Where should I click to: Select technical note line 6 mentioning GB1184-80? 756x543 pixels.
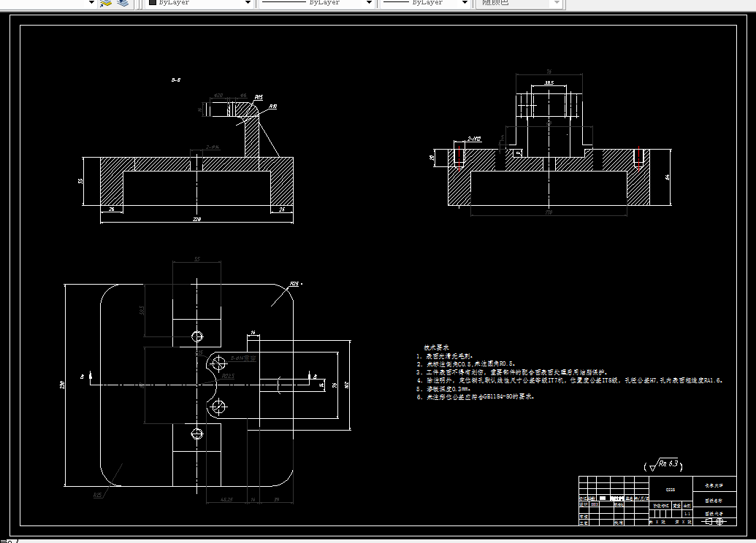pyautogui.click(x=476, y=397)
